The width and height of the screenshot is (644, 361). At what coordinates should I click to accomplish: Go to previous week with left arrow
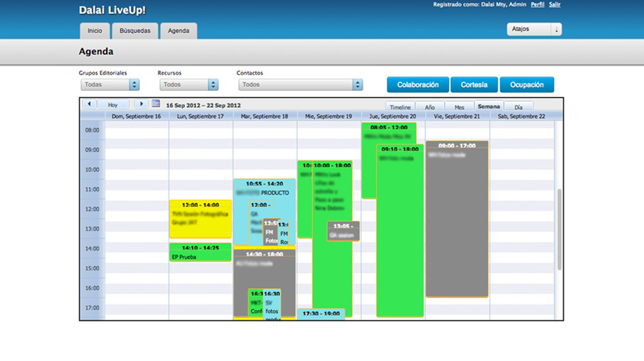(x=88, y=104)
